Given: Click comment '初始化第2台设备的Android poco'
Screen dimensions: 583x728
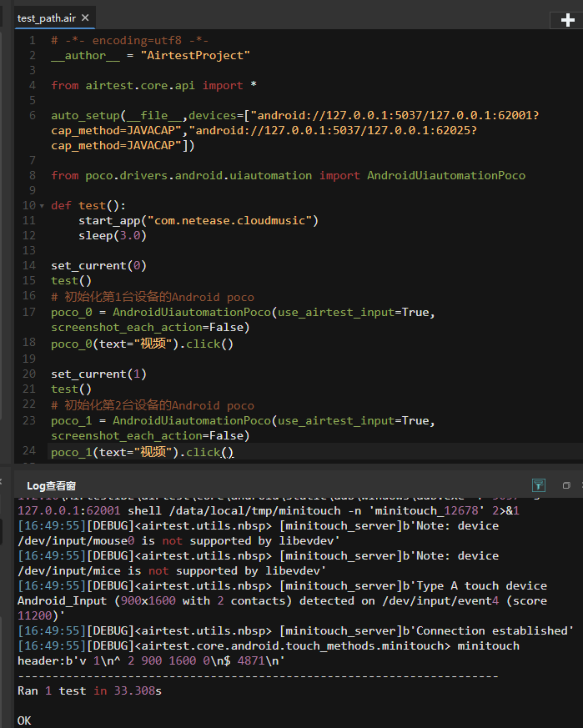Looking at the screenshot, I should click(153, 405).
